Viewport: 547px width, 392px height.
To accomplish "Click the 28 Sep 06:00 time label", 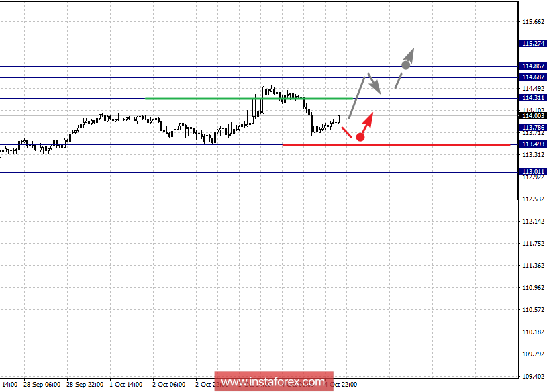I will click(x=42, y=385).
